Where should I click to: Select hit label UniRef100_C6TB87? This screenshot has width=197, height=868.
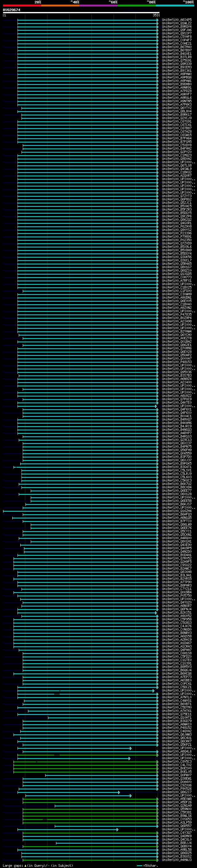pyautogui.click(x=177, y=128)
